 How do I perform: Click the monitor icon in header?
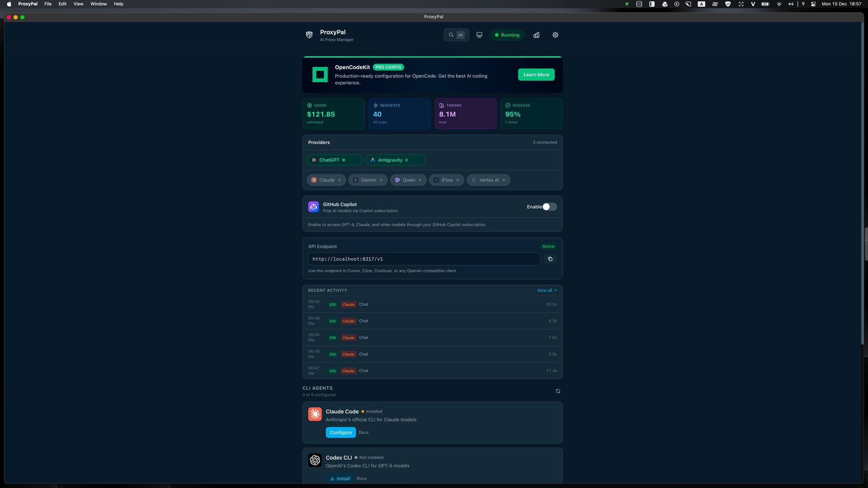[479, 35]
